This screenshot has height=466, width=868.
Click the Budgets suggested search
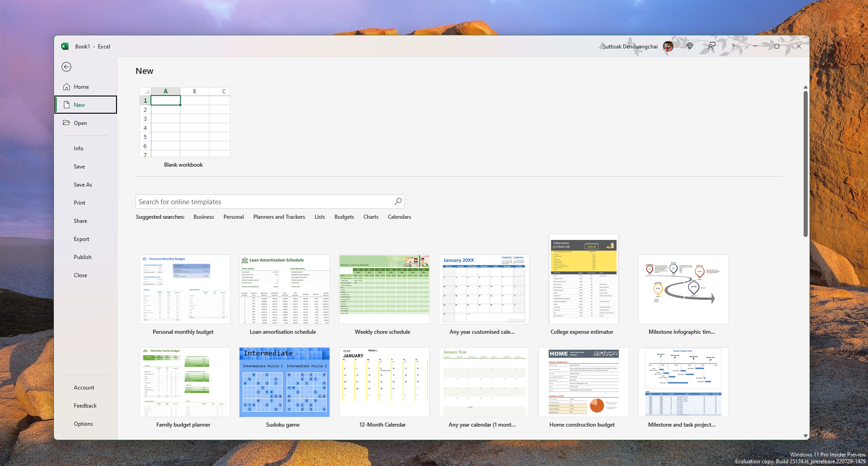point(344,217)
